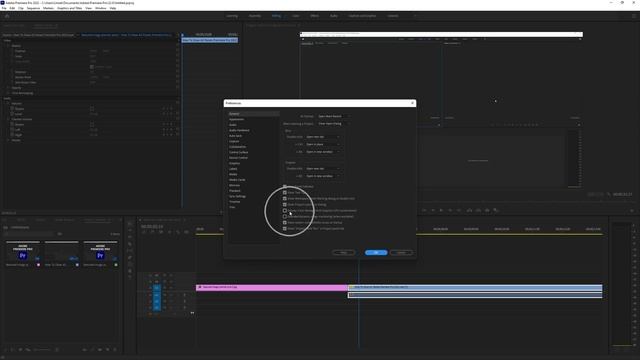Switch Project panel to Icon View

click(20, 349)
